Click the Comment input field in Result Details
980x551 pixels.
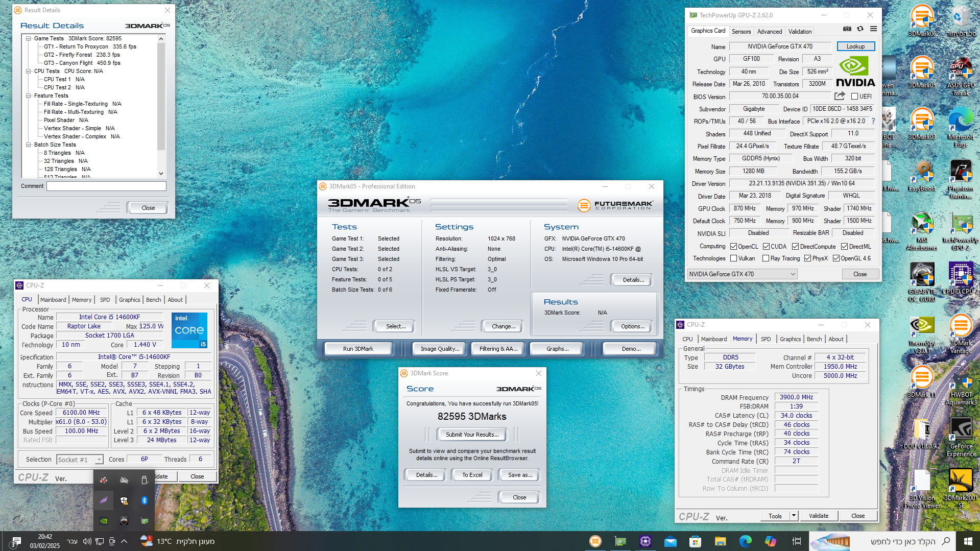pyautogui.click(x=106, y=186)
